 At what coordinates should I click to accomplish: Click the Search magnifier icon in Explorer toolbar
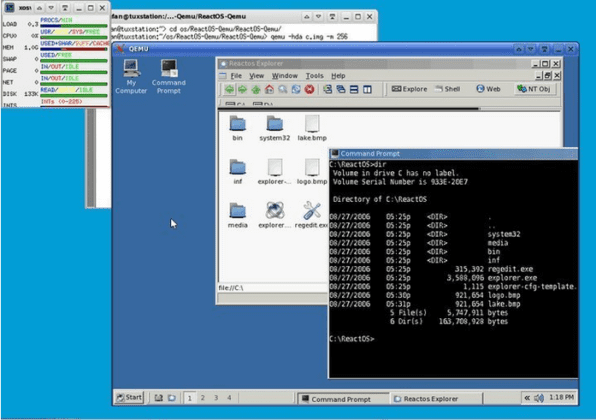pos(282,89)
